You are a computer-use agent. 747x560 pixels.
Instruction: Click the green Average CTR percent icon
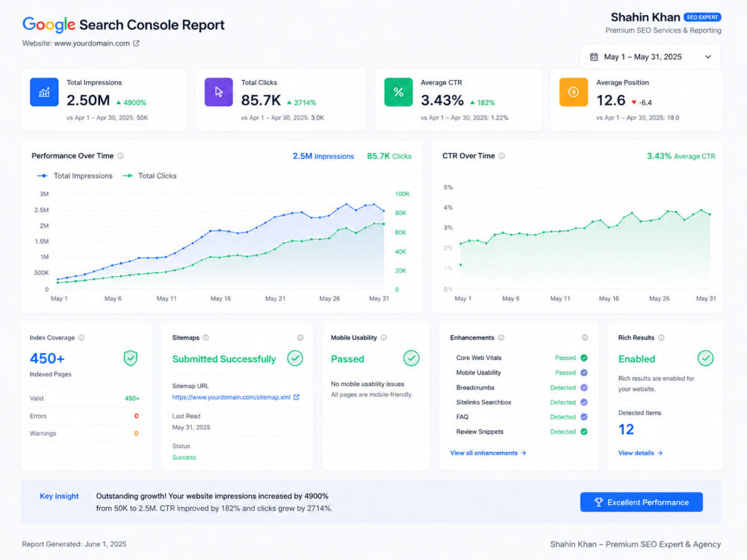[398, 92]
